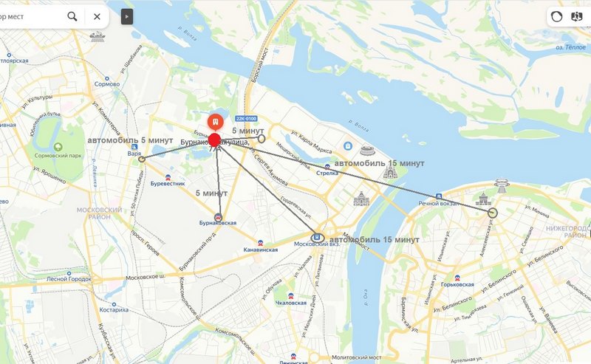Screen dimensions: 591x364
Task: Collapse the side panel arrow button
Action: click(x=126, y=16)
